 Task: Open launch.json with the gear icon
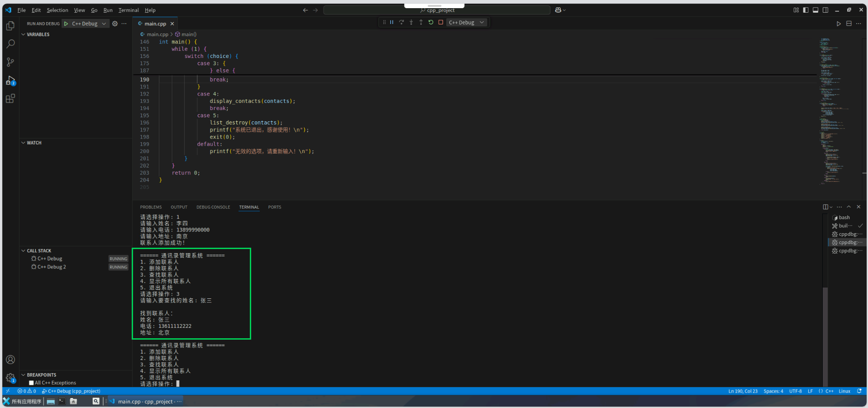pyautogui.click(x=115, y=24)
